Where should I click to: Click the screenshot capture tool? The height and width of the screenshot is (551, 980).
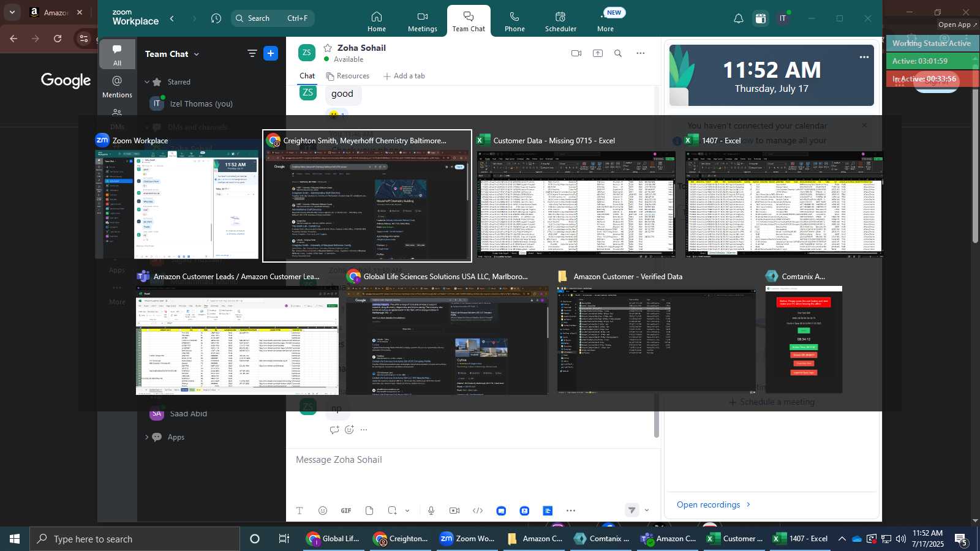393,511
